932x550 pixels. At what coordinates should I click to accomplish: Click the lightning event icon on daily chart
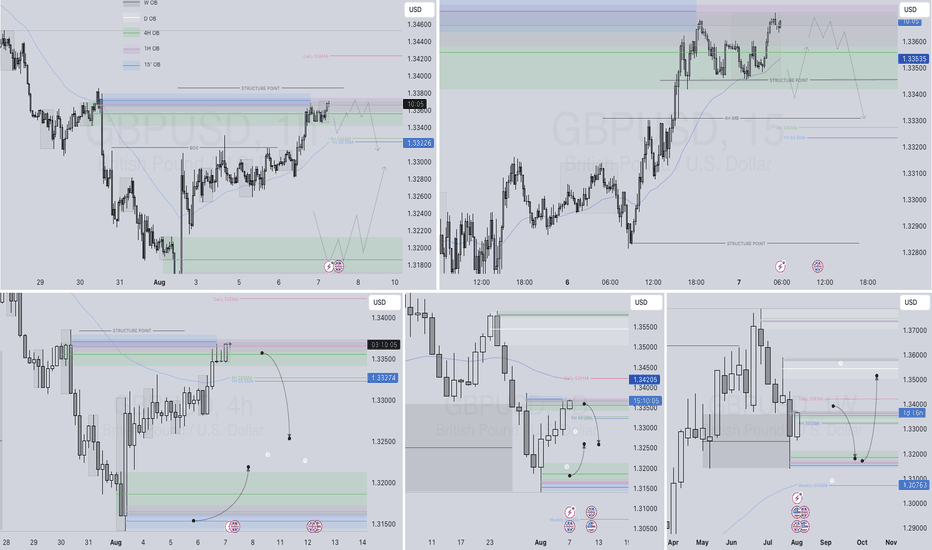tap(570, 512)
